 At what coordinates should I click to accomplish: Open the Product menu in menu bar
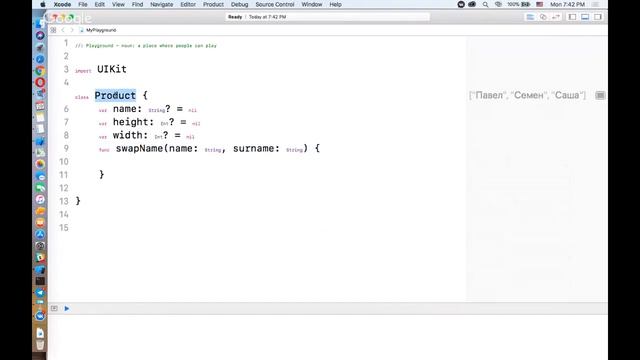213,4
